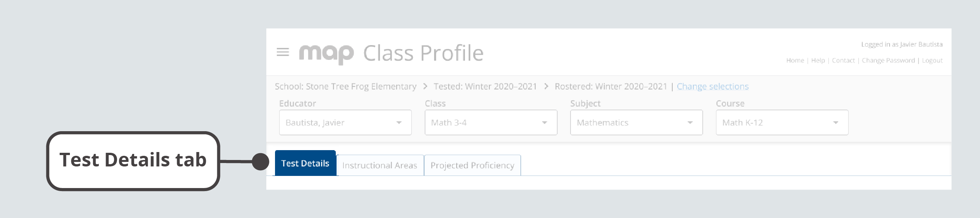Select the Test Details tab
Image resolution: width=980 pixels, height=218 pixels.
pyautogui.click(x=305, y=164)
